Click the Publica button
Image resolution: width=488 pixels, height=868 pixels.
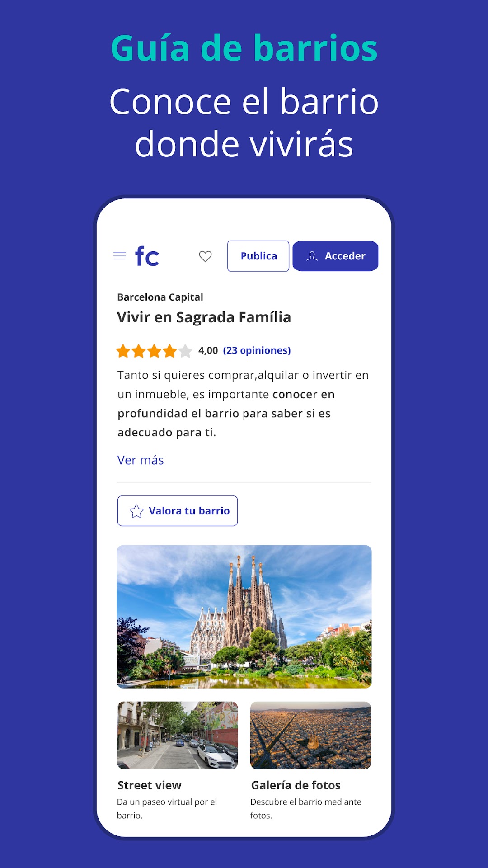click(258, 256)
